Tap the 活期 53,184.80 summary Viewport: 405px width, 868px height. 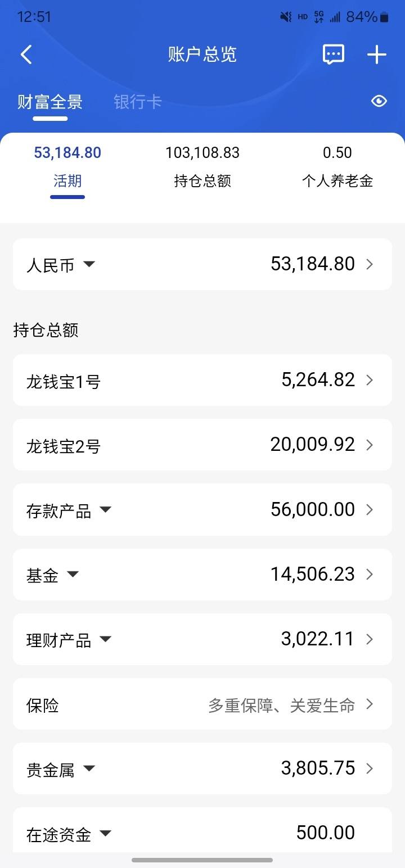tap(67, 167)
